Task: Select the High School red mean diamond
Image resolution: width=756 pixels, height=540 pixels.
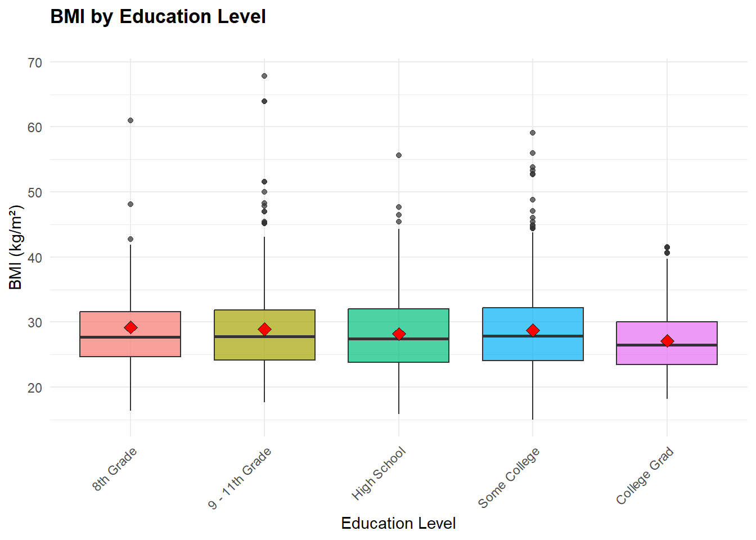Action: pos(399,334)
